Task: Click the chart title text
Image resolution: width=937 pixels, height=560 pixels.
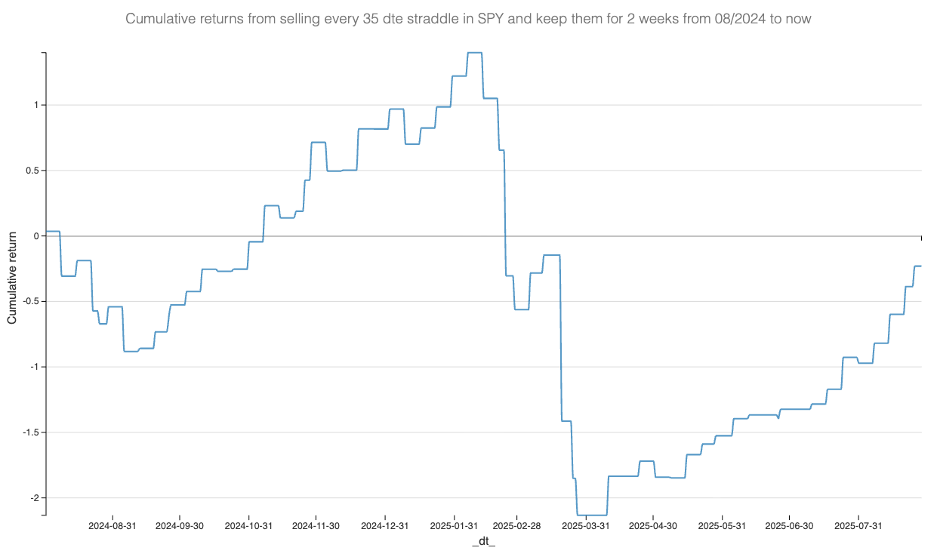Action: tap(468, 19)
